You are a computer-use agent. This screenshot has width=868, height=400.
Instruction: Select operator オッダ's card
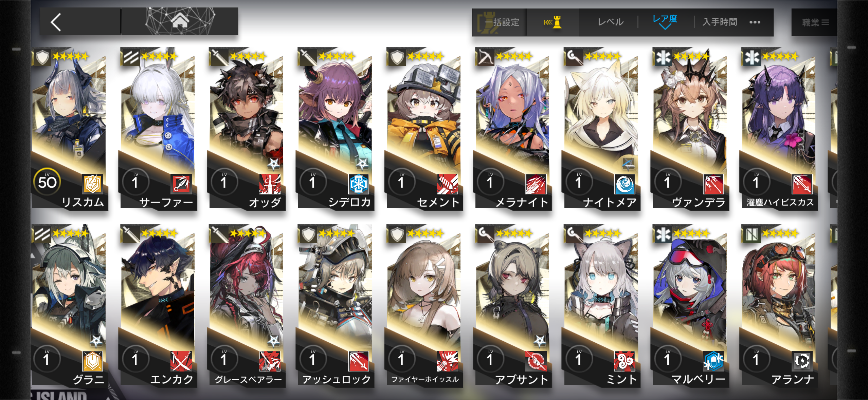point(247,128)
